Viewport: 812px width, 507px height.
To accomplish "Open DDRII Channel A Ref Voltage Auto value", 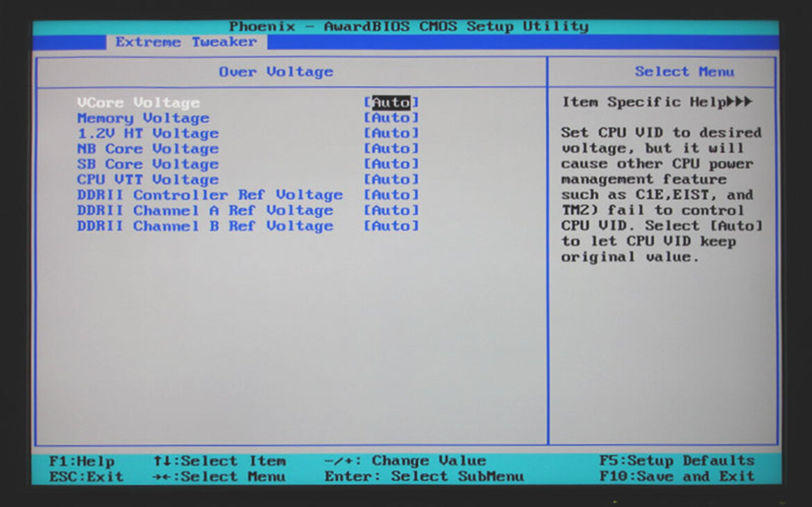I will 391,211.
